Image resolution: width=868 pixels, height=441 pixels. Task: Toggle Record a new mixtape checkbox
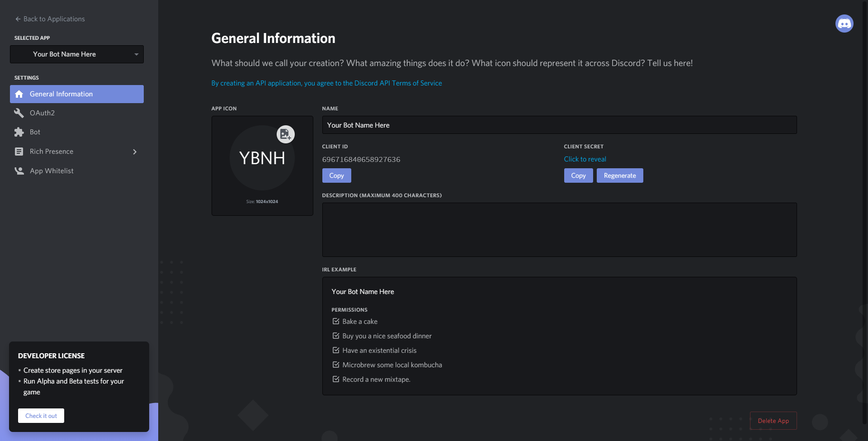[336, 379]
